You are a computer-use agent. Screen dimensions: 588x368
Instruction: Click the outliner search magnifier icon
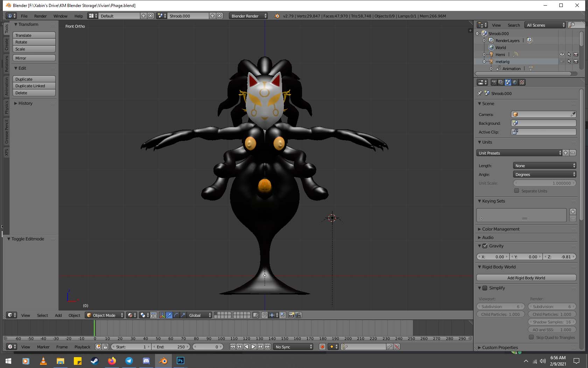572,25
